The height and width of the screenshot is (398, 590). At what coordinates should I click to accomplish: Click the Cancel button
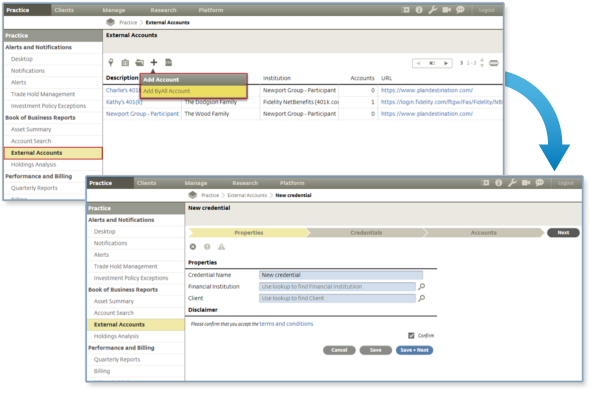click(339, 350)
